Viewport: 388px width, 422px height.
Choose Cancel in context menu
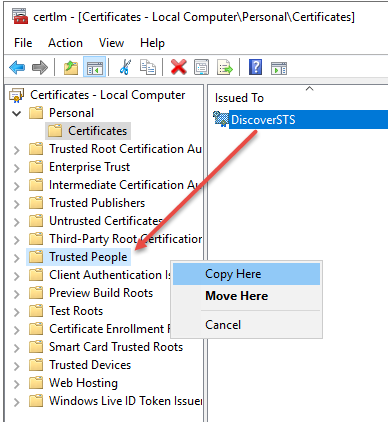click(246, 325)
